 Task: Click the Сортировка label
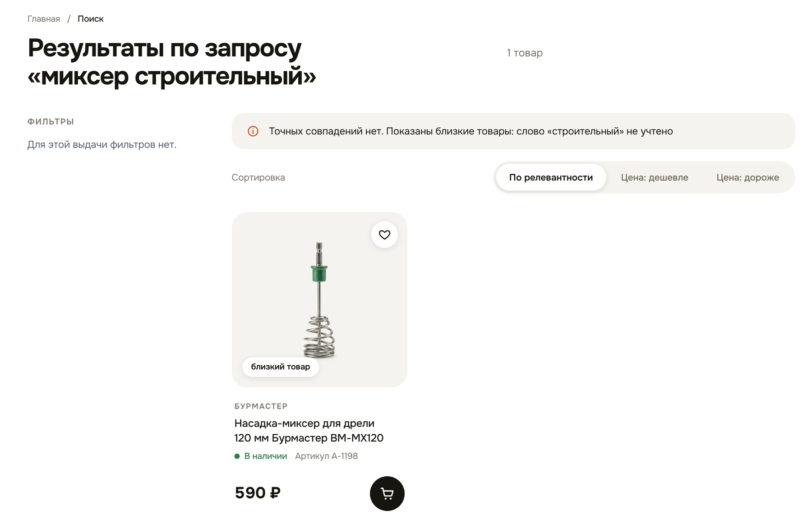coord(258,177)
